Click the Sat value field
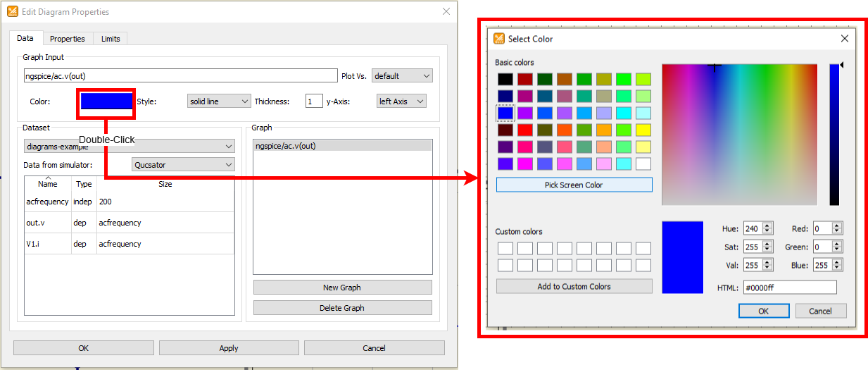The image size is (868, 370). click(753, 247)
